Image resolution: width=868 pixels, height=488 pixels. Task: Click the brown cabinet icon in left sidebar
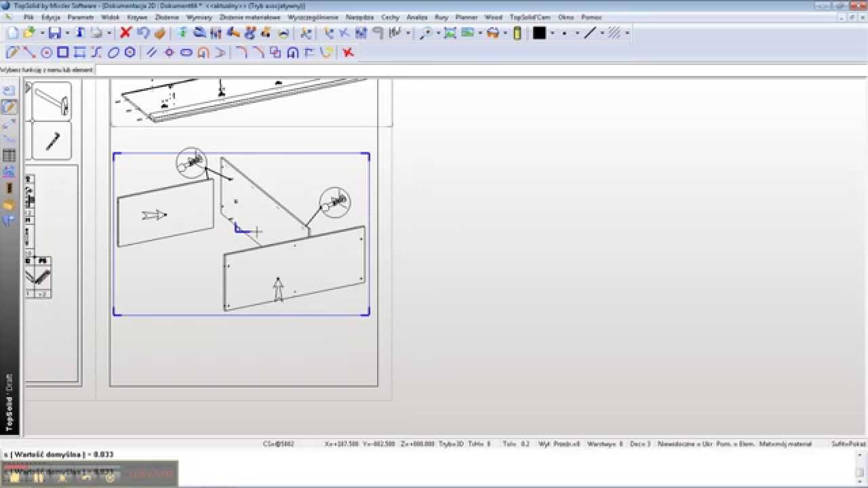tap(9, 188)
